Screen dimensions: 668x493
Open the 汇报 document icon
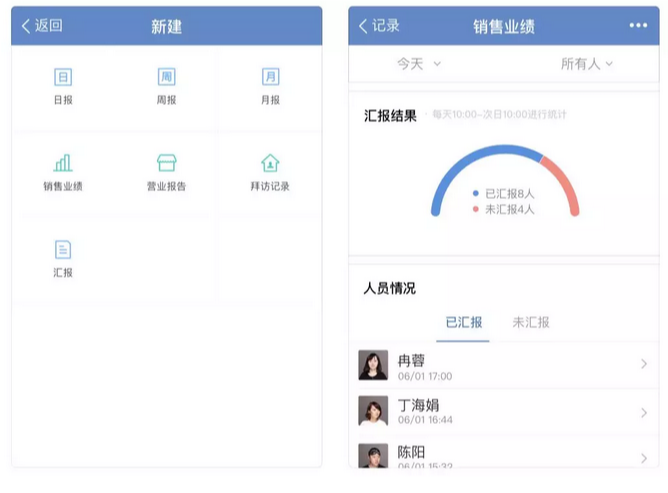click(x=63, y=250)
